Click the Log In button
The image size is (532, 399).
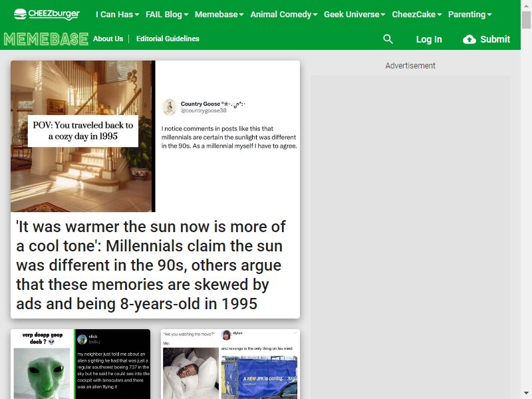coord(429,39)
